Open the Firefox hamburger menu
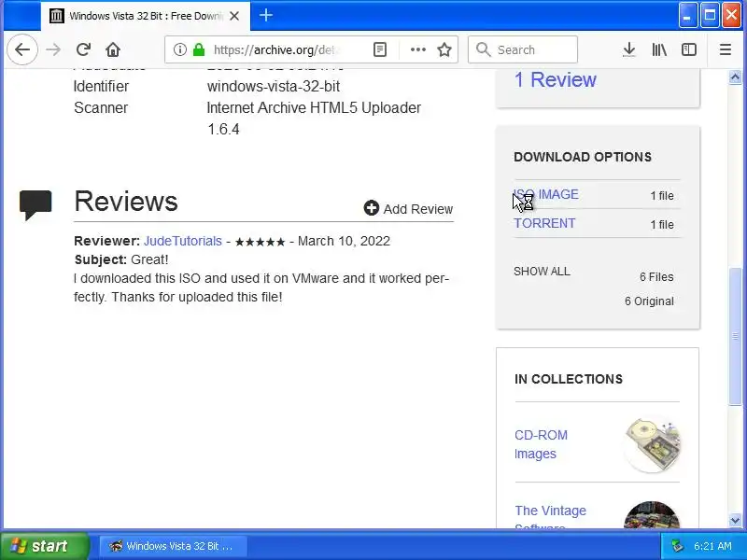747x560 pixels. 726,49
